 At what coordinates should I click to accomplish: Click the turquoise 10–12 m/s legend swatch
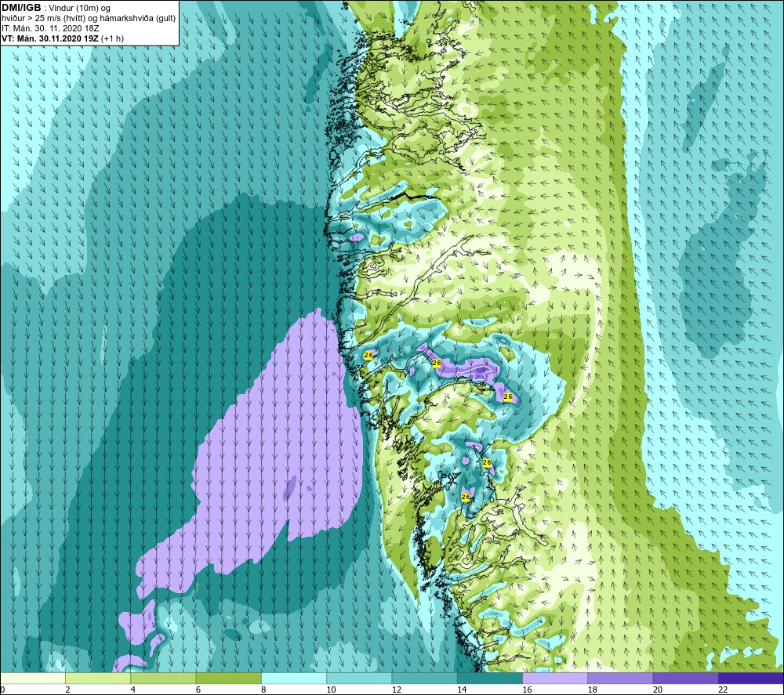click(359, 678)
